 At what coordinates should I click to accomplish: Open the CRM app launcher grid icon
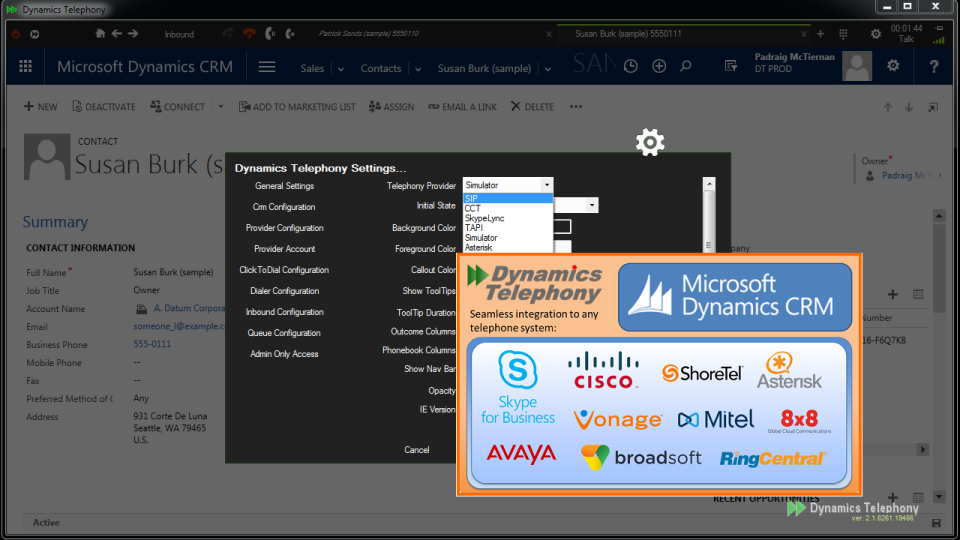click(x=26, y=66)
